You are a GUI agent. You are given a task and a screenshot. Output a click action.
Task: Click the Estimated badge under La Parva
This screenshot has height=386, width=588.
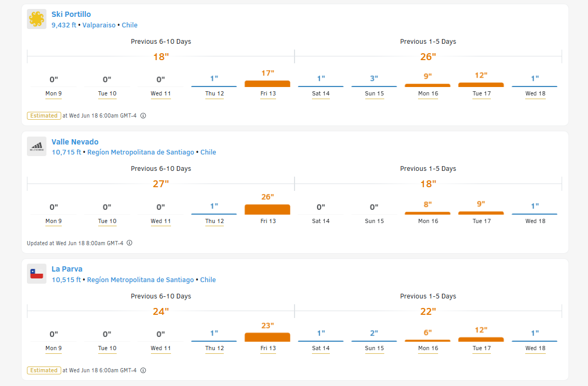pyautogui.click(x=44, y=370)
